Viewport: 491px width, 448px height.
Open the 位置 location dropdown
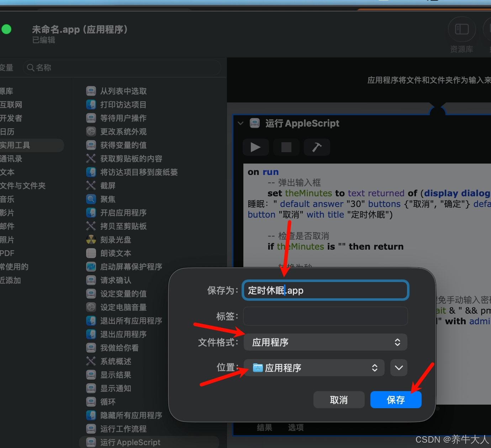[x=314, y=368]
